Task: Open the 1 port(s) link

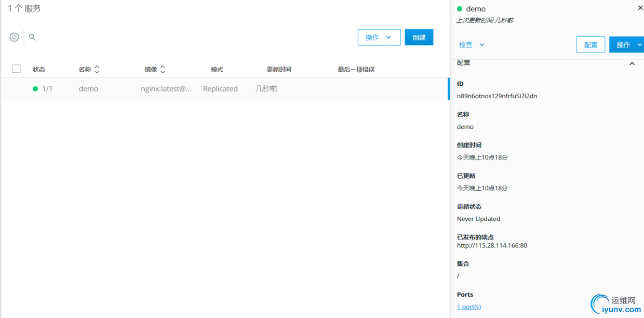Action: (468, 307)
